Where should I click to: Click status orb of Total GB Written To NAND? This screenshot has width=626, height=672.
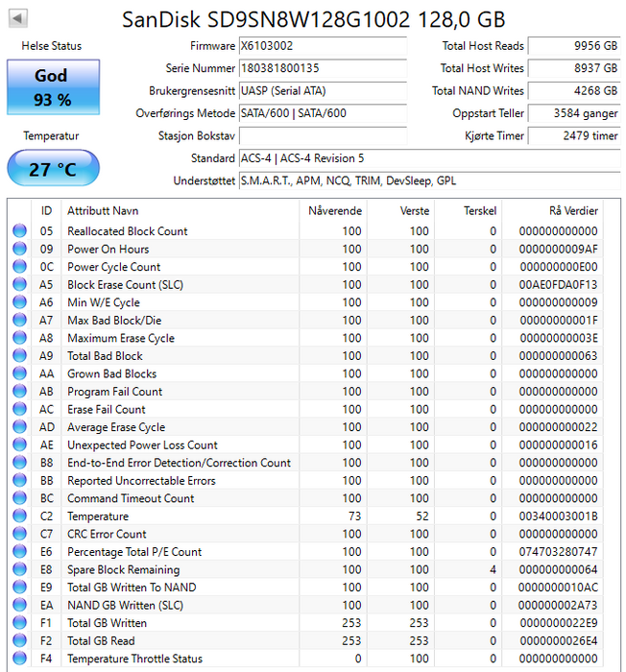click(19, 588)
